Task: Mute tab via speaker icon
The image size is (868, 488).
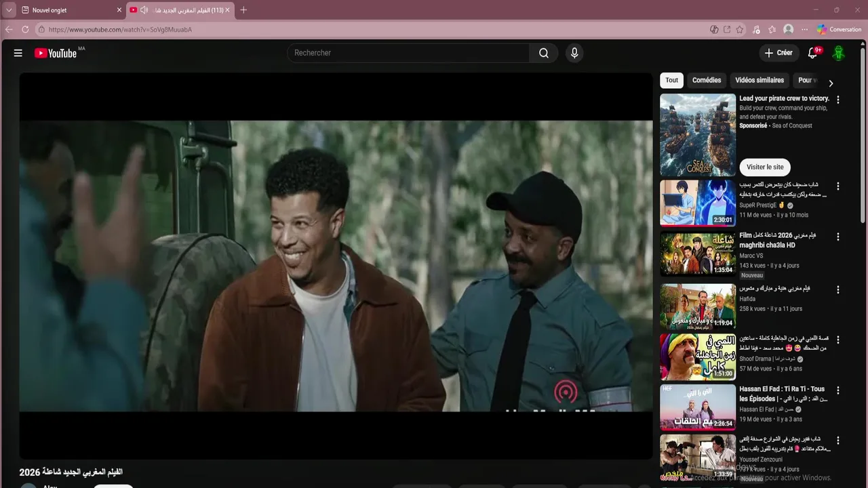Action: [144, 10]
